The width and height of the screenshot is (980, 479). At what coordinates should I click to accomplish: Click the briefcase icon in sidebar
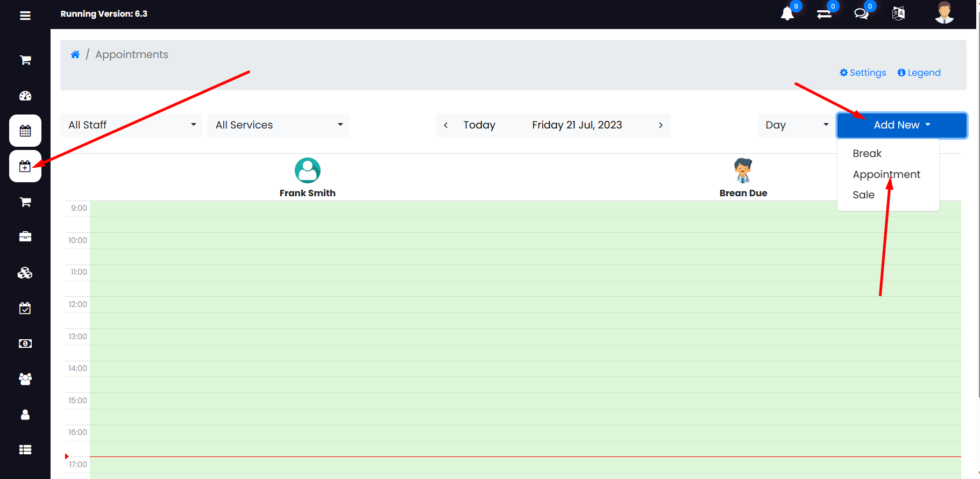coord(25,237)
